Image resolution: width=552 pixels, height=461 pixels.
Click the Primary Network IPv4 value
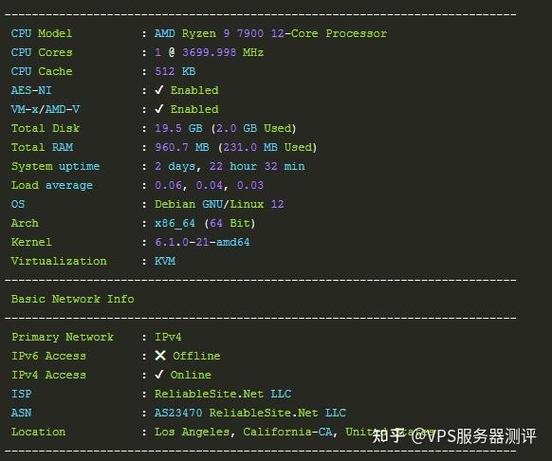(168, 337)
